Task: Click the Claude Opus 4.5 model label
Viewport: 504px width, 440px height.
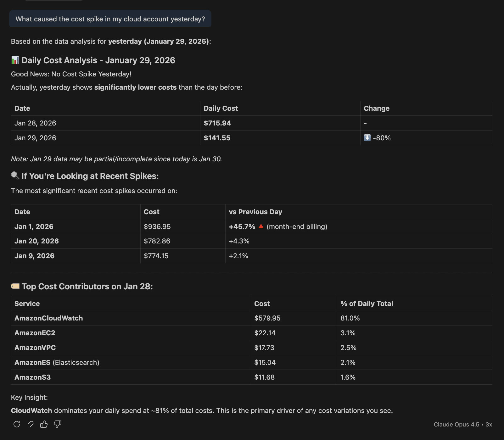Action: (456, 425)
